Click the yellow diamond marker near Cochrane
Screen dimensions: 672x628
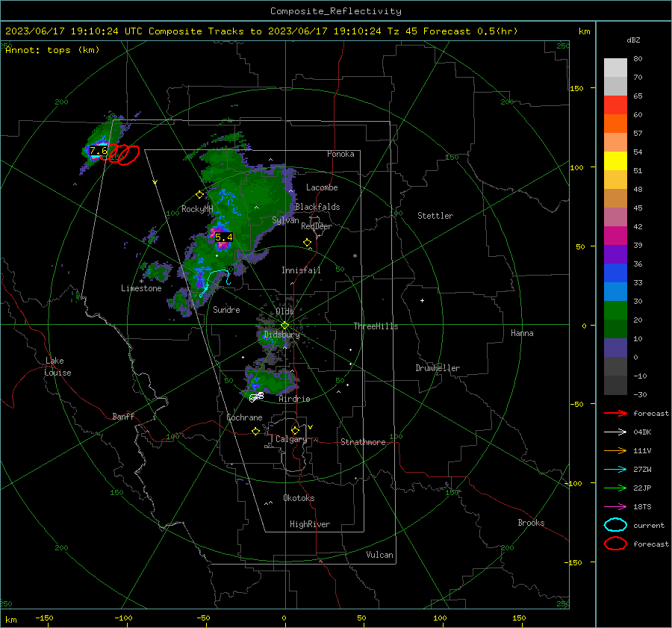255,431
